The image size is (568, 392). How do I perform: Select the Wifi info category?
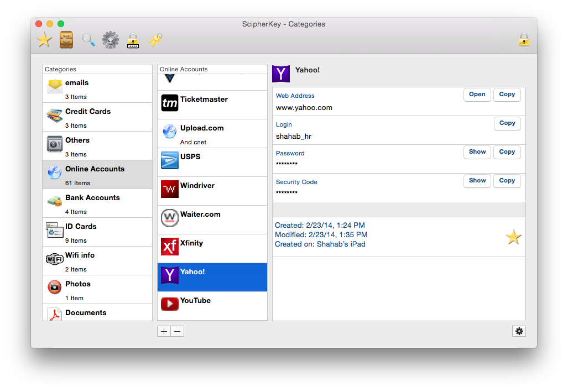pos(97,261)
